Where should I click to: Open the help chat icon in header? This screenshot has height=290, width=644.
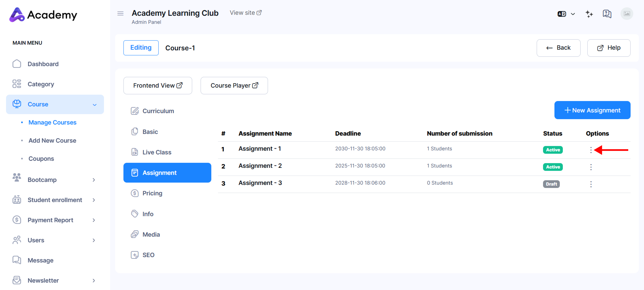[x=607, y=14]
